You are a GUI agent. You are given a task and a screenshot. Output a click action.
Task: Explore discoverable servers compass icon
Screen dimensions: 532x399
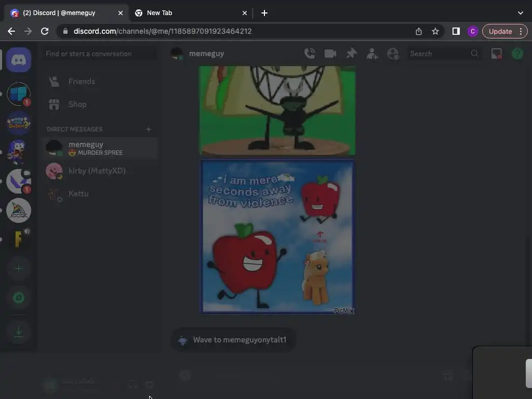[19, 298]
